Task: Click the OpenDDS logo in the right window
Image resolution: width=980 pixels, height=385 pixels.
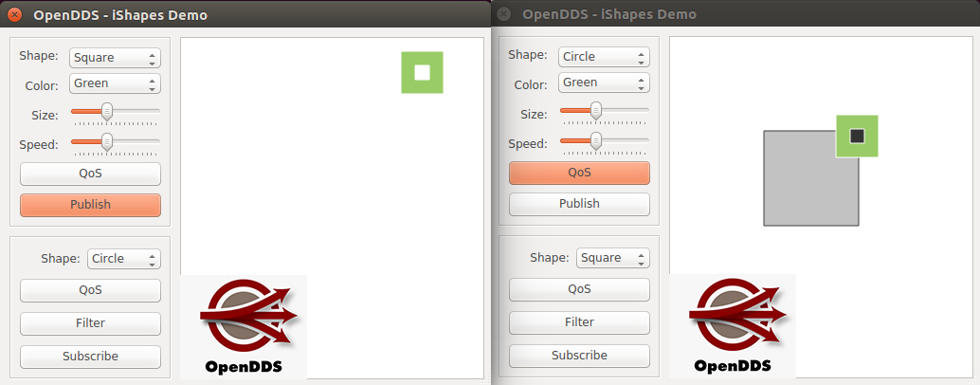Action: pos(733,326)
